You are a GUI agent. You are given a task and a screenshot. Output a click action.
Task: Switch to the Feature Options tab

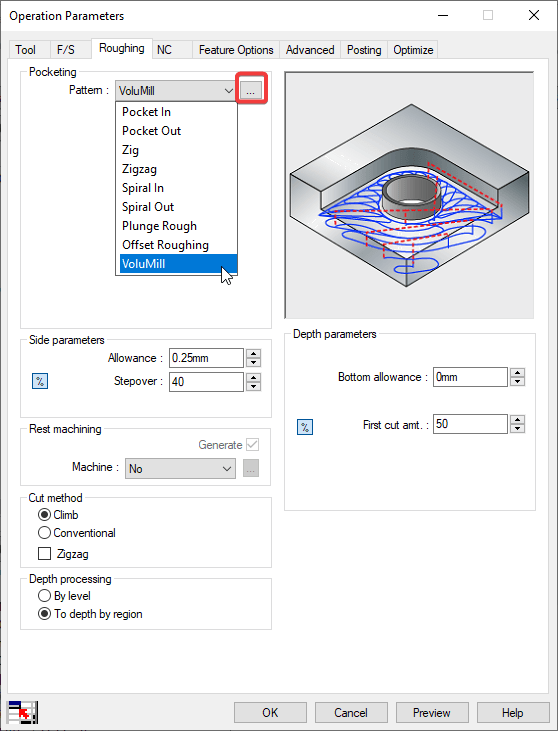[x=236, y=50]
